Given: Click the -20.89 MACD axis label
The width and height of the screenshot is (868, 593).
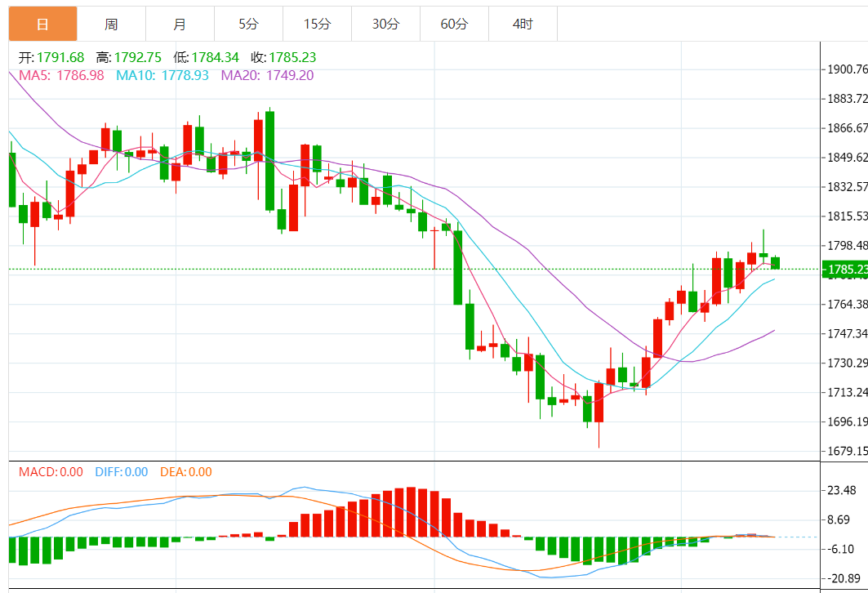Looking at the screenshot, I should point(844,578).
